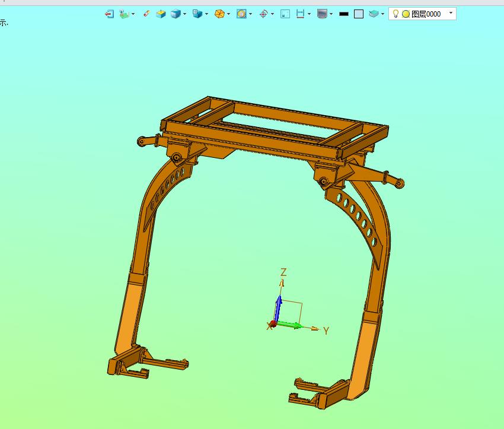
Task: Click the blue view cube icon
Action: pos(176,14)
